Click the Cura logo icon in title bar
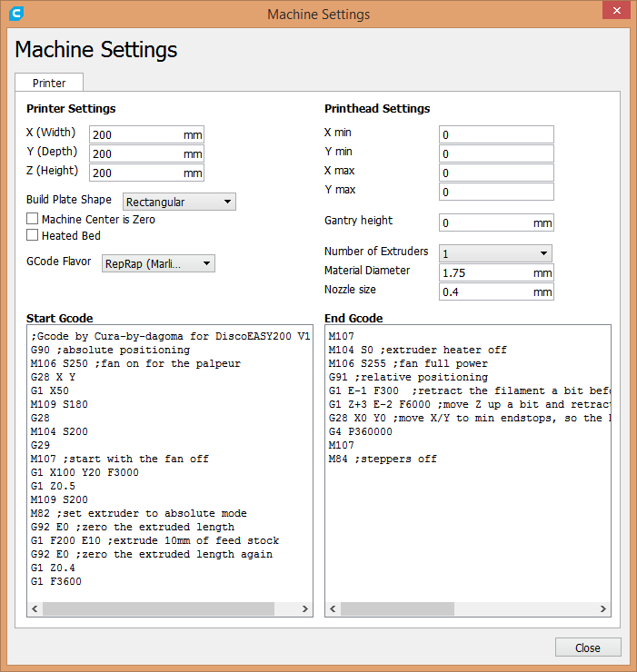The width and height of the screenshot is (637, 672). [16, 14]
